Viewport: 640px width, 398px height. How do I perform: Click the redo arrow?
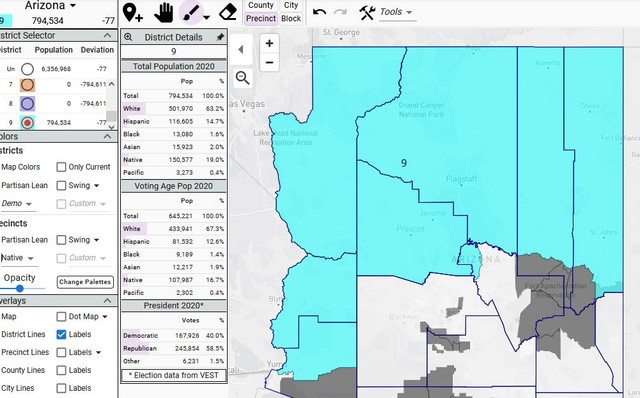(340, 12)
